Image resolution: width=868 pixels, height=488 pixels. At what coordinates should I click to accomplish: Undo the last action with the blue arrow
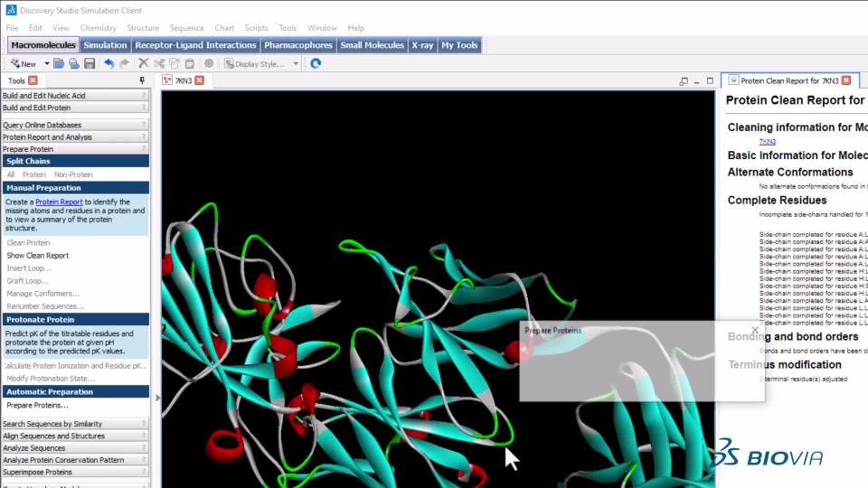[x=109, y=63]
